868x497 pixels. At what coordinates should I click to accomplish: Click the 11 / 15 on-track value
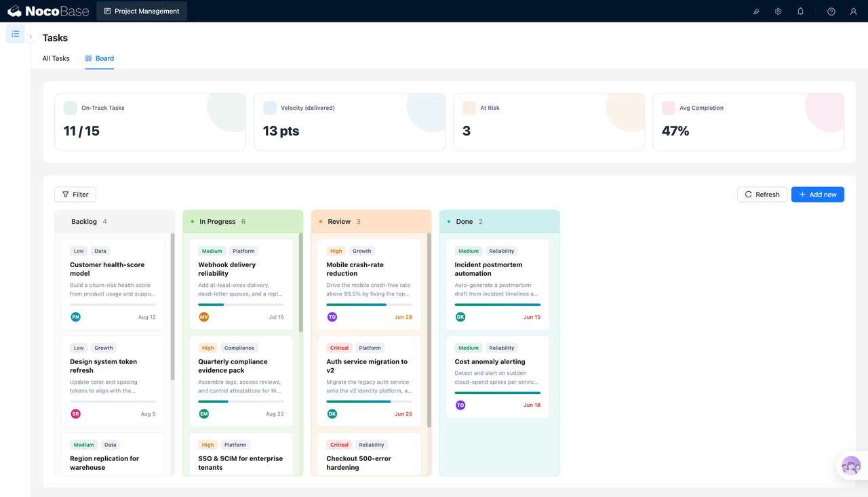point(81,131)
